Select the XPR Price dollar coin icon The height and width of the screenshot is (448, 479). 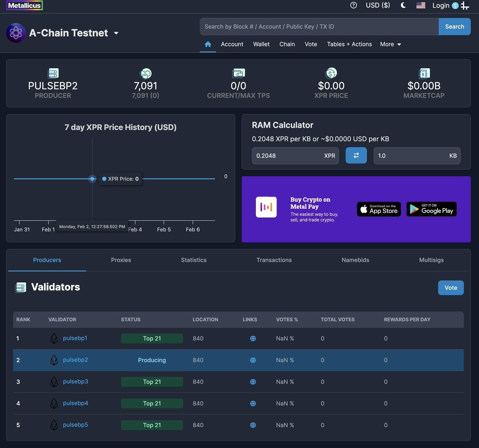[x=331, y=73]
